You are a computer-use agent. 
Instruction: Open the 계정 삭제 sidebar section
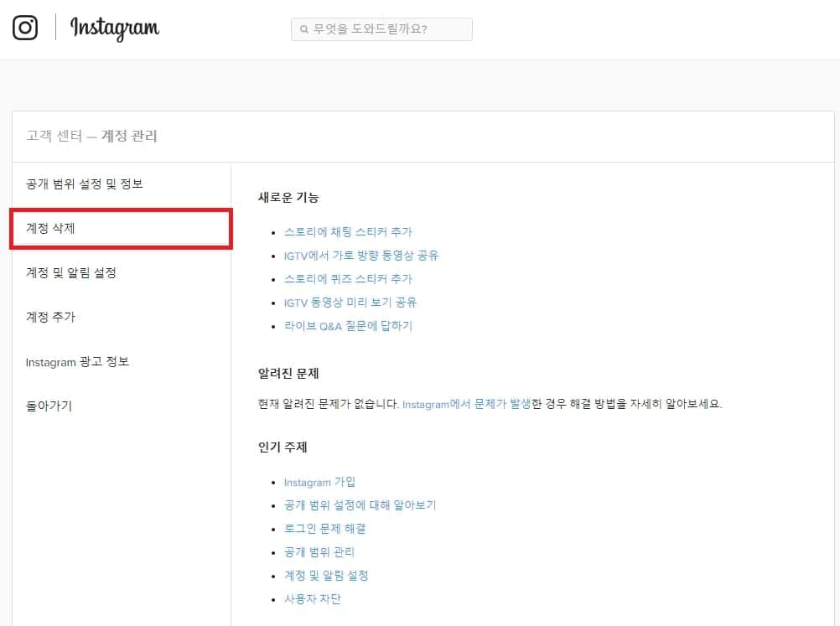tap(50, 228)
